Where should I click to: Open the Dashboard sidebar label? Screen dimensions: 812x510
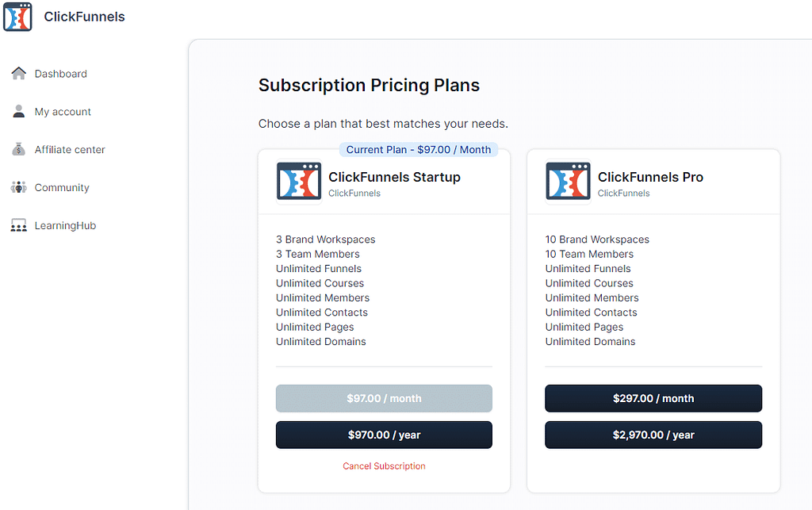pyautogui.click(x=61, y=74)
